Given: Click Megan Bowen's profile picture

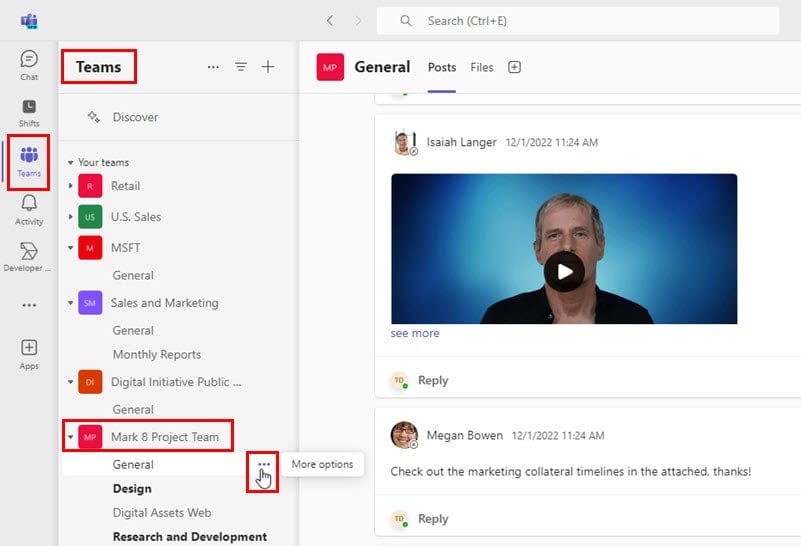Looking at the screenshot, I should [404, 435].
